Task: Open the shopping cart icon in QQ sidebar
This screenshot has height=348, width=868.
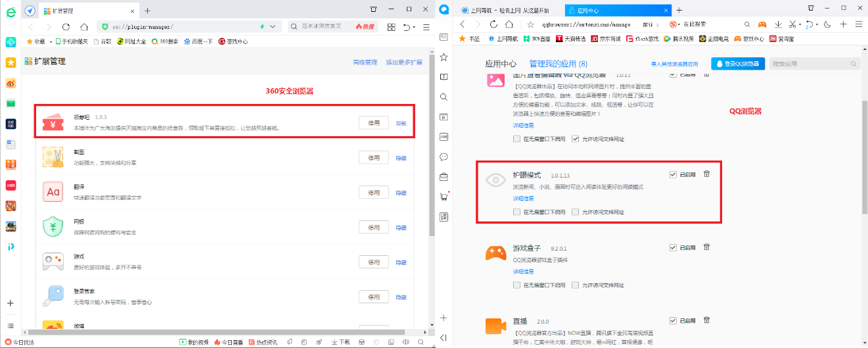Action: pos(444,197)
